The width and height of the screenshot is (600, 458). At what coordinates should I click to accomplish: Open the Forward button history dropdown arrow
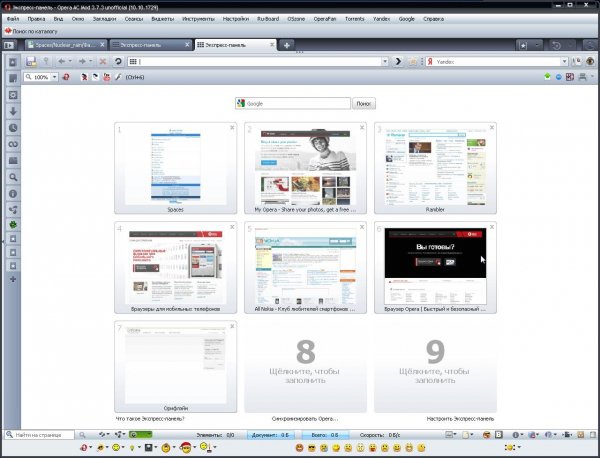91,61
